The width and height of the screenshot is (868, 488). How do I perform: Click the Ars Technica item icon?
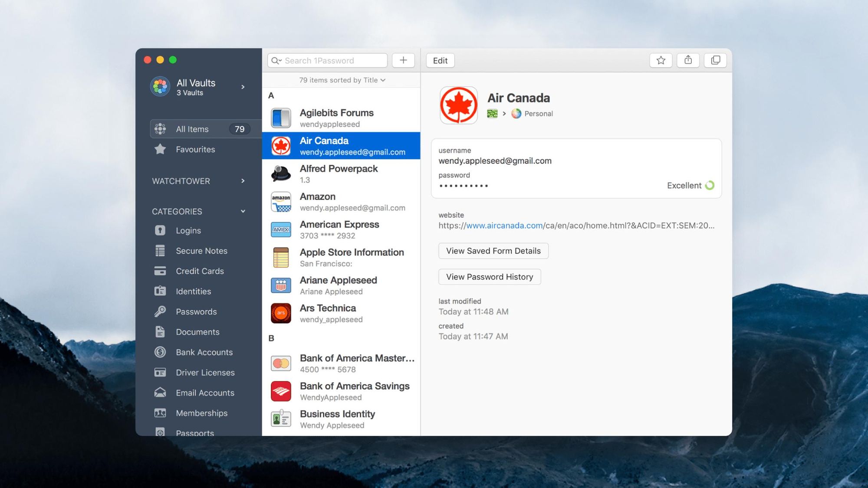281,313
